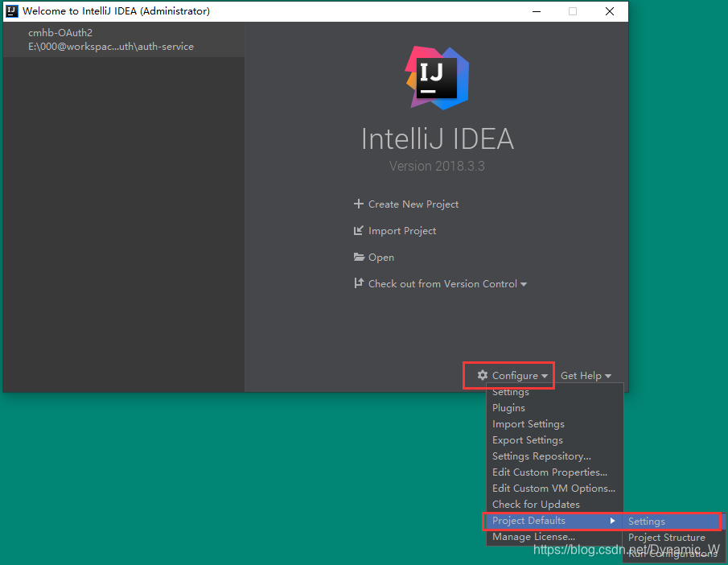Screen dimensions: 728x565
Task: Expand the Project Defaults submenu arrow
Action: click(612, 521)
